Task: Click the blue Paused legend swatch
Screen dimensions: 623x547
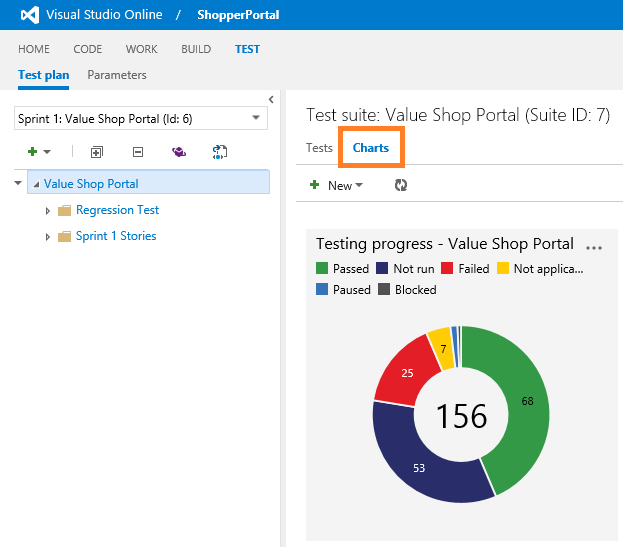Action: pos(322,289)
